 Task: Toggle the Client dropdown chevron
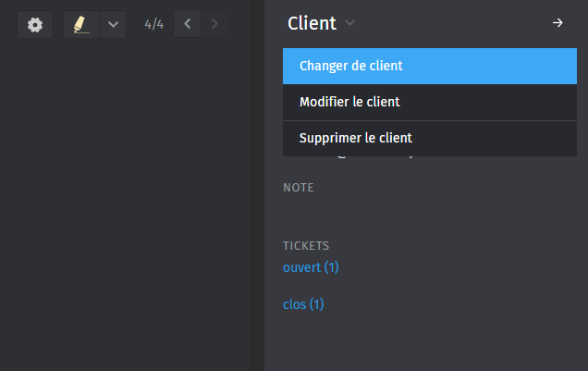[349, 23]
